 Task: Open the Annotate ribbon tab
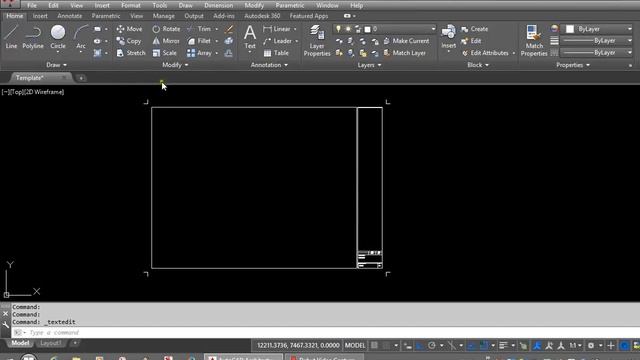[69, 16]
